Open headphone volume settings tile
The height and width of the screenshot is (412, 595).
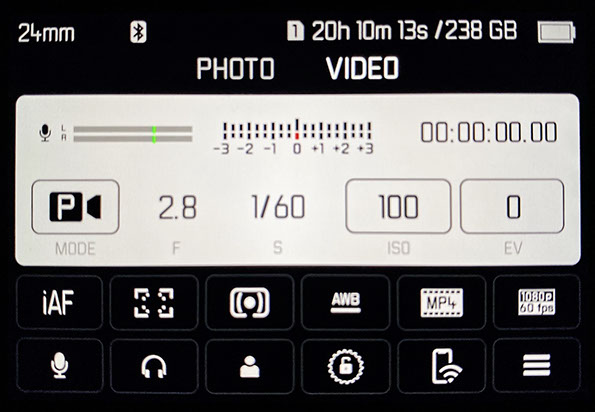click(x=154, y=366)
